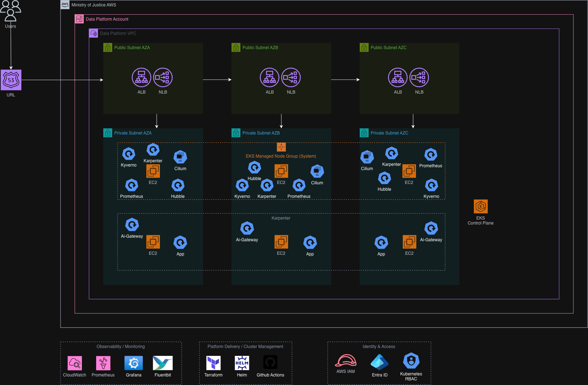Select the ALB icon in Public Subnet AZC

pos(398,78)
